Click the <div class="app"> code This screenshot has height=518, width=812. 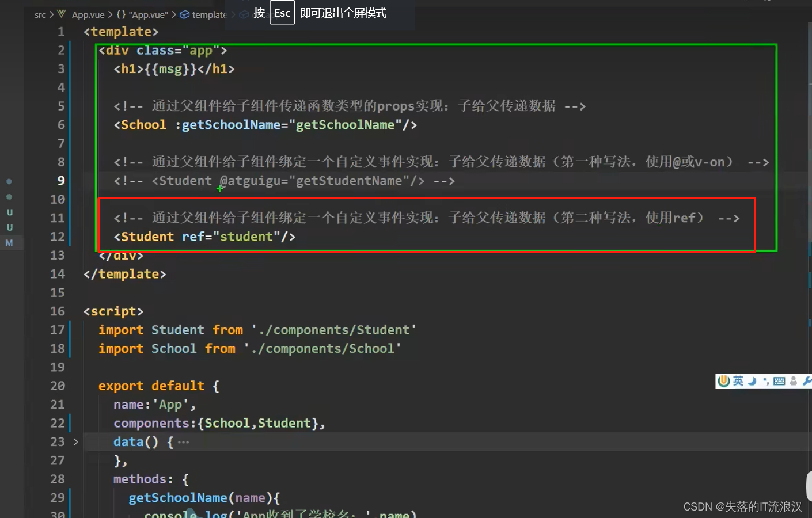(163, 51)
